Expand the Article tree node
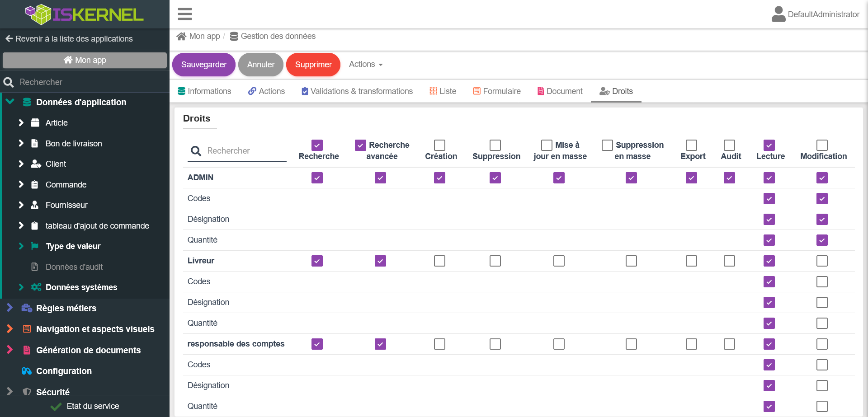 pos(21,123)
